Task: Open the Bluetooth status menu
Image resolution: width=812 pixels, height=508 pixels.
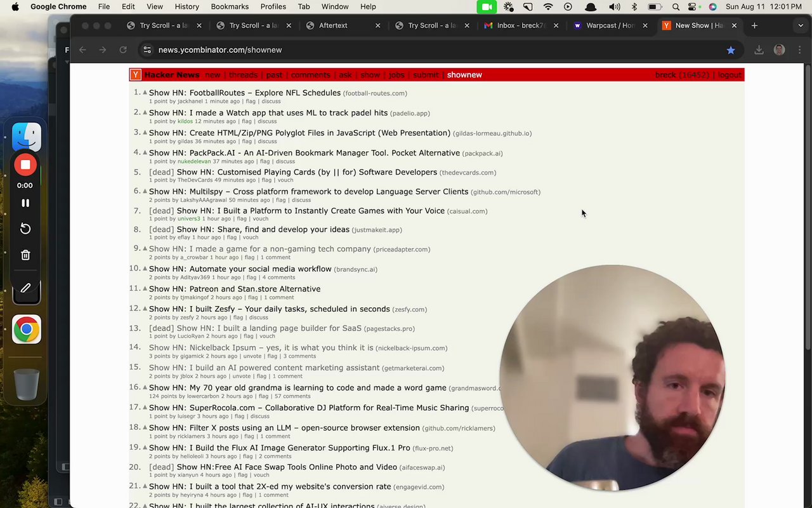Action: [x=634, y=6]
